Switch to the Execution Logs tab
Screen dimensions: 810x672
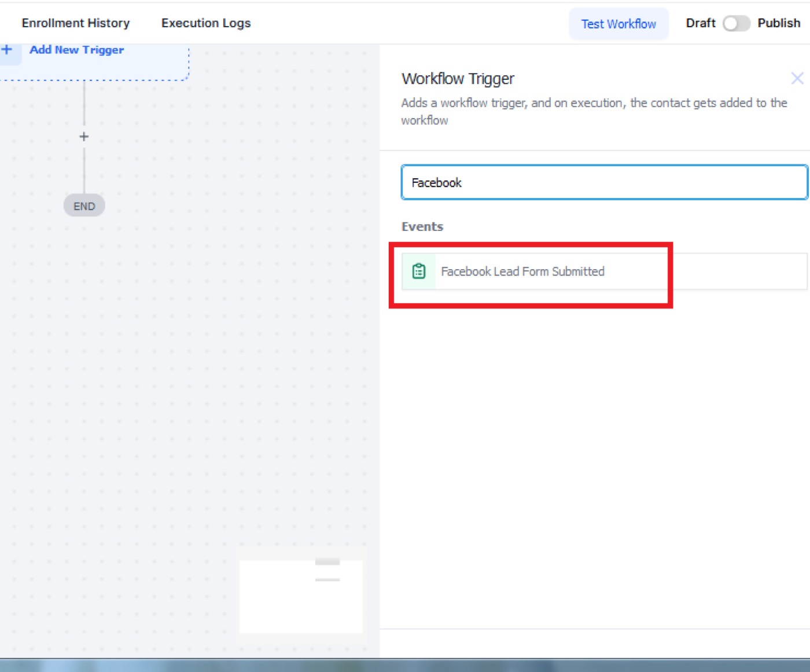(206, 23)
